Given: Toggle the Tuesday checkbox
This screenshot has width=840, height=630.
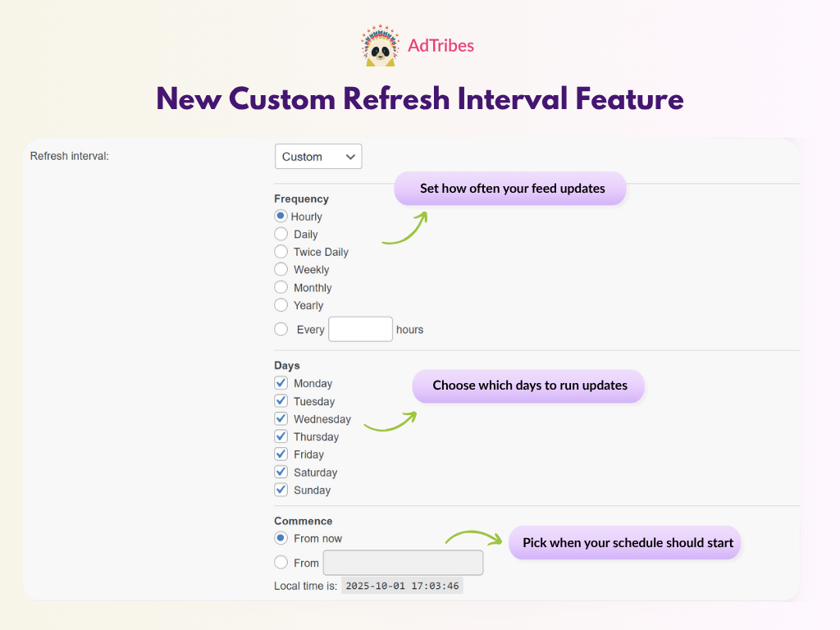Looking at the screenshot, I should click(281, 401).
